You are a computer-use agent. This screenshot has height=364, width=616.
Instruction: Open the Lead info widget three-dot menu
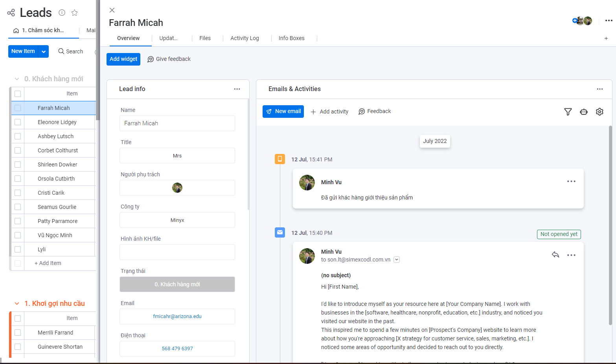click(237, 89)
